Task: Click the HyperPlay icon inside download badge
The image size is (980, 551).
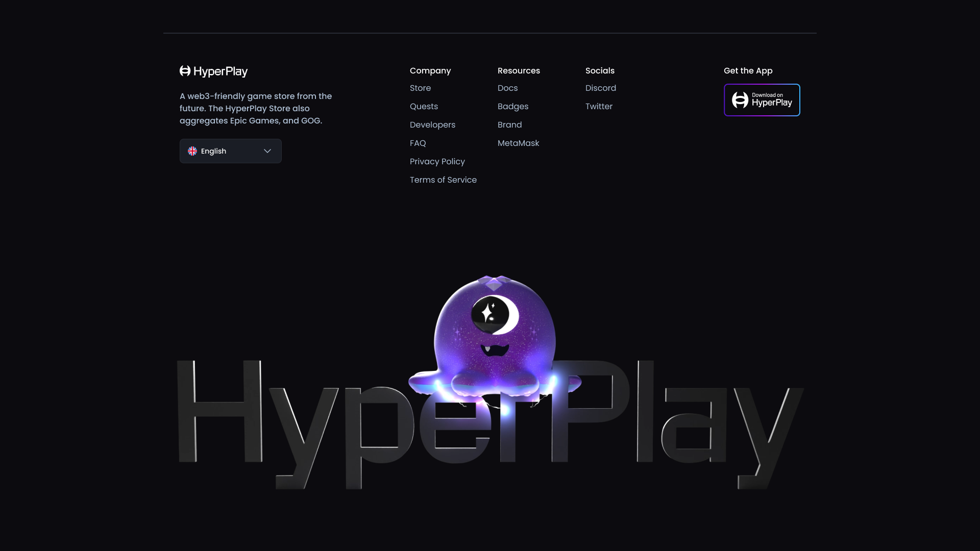Action: point(740,100)
